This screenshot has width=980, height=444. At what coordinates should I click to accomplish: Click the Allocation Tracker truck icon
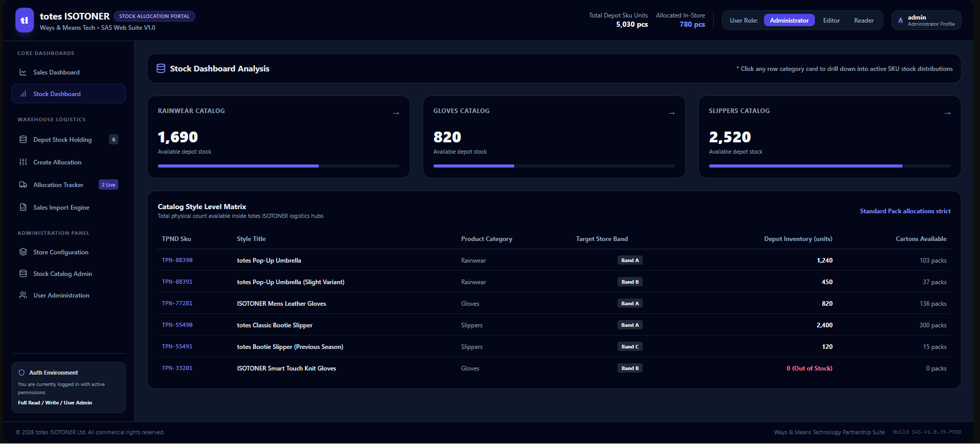[23, 185]
